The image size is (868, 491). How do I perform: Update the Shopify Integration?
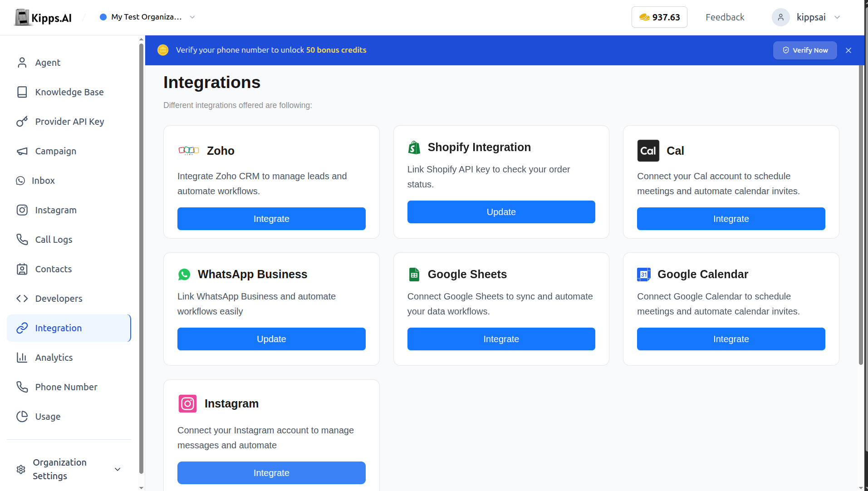pos(501,212)
